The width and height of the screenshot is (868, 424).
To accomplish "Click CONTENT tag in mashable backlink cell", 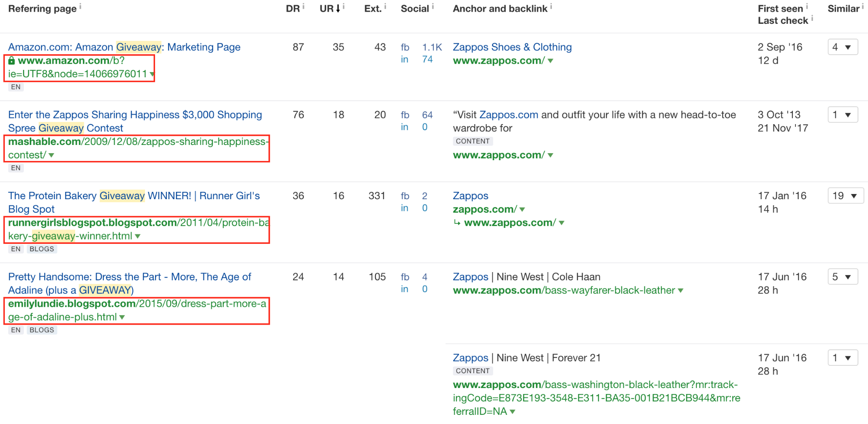I will click(x=472, y=141).
